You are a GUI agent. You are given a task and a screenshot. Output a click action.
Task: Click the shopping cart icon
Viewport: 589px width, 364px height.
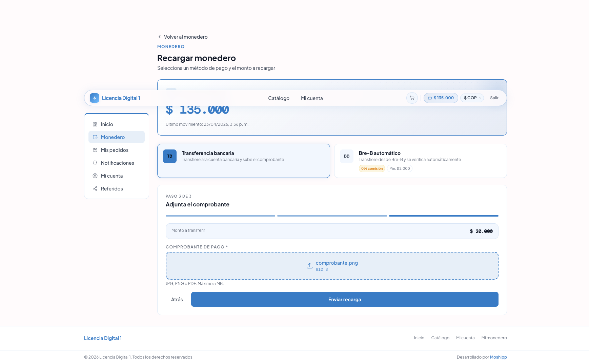click(x=412, y=98)
